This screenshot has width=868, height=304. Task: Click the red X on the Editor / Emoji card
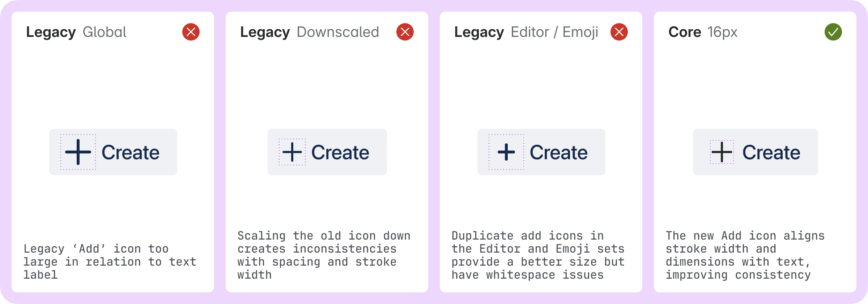pos(619,32)
